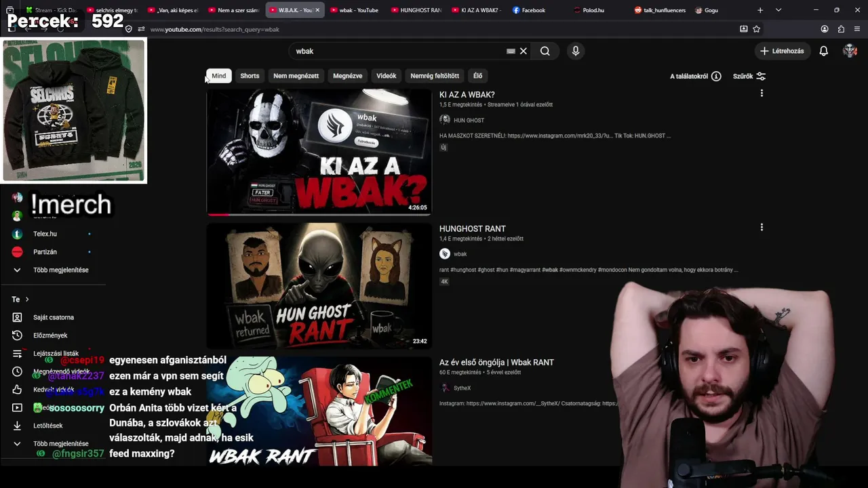Open Az év első öngólja video title
Viewport: 868px width, 488px height.
497,363
